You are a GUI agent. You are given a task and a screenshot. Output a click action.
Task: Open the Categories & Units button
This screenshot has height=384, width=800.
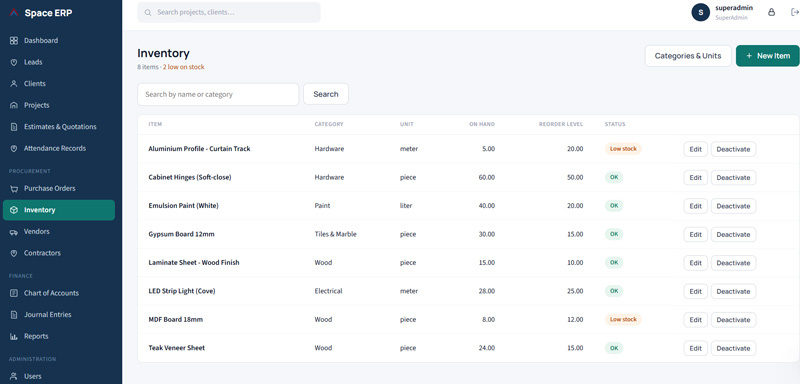pyautogui.click(x=688, y=56)
